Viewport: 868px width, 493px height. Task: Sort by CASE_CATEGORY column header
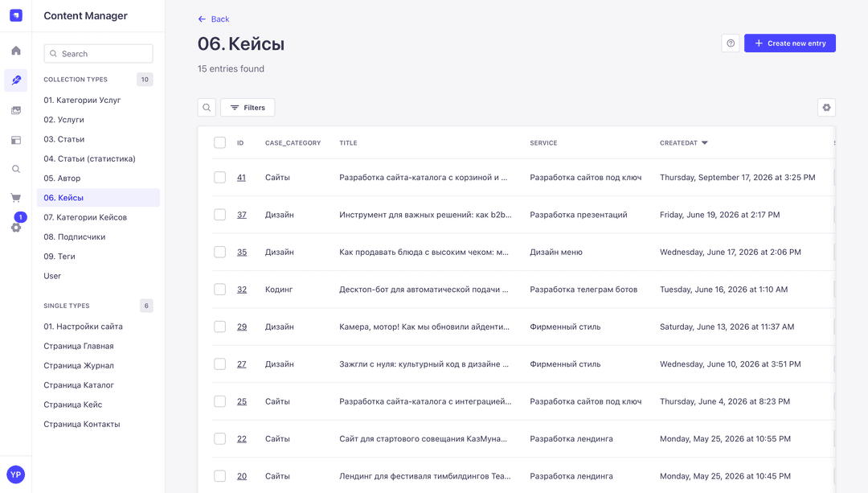(x=293, y=143)
